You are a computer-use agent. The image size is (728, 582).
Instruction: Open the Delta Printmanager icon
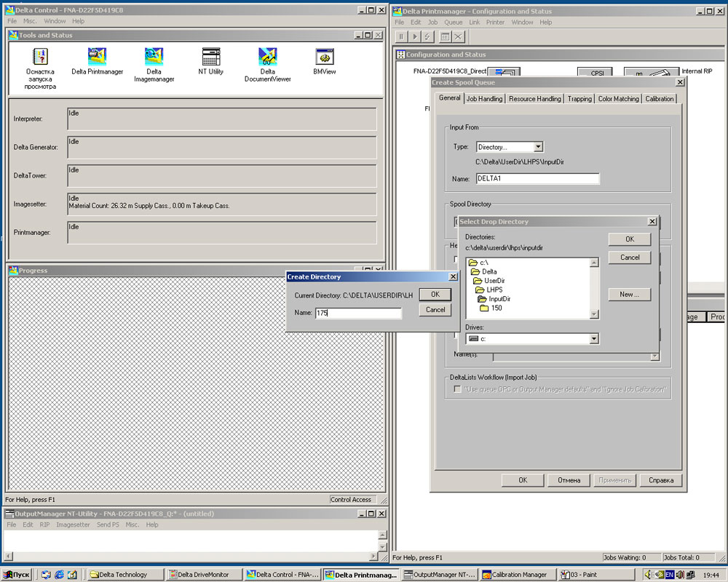[x=97, y=57]
